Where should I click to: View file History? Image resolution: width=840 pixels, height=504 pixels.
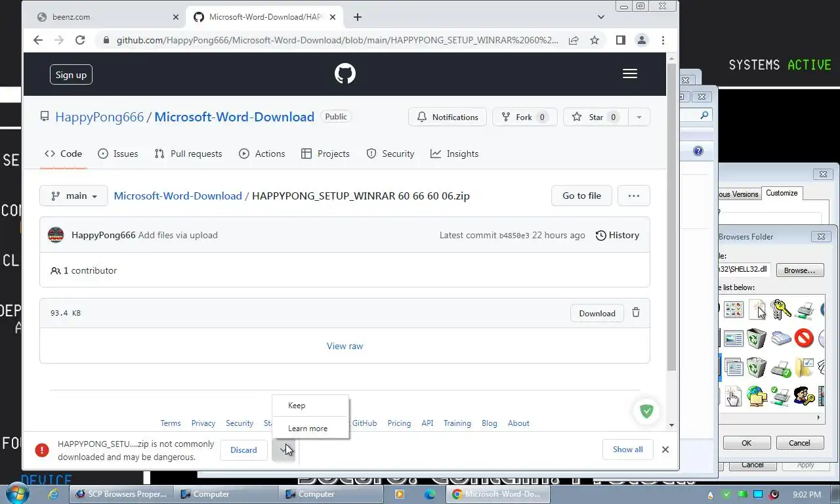pyautogui.click(x=617, y=235)
